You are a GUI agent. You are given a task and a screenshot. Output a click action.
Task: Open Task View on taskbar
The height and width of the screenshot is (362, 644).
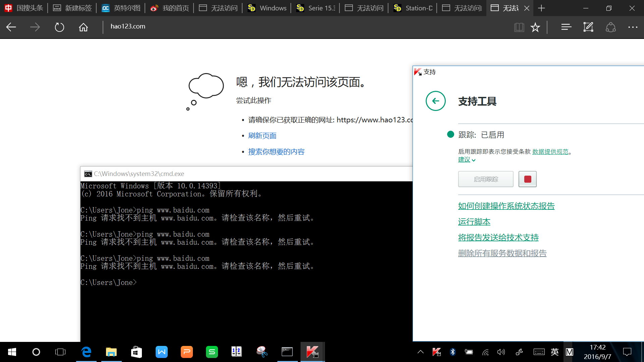(60, 352)
